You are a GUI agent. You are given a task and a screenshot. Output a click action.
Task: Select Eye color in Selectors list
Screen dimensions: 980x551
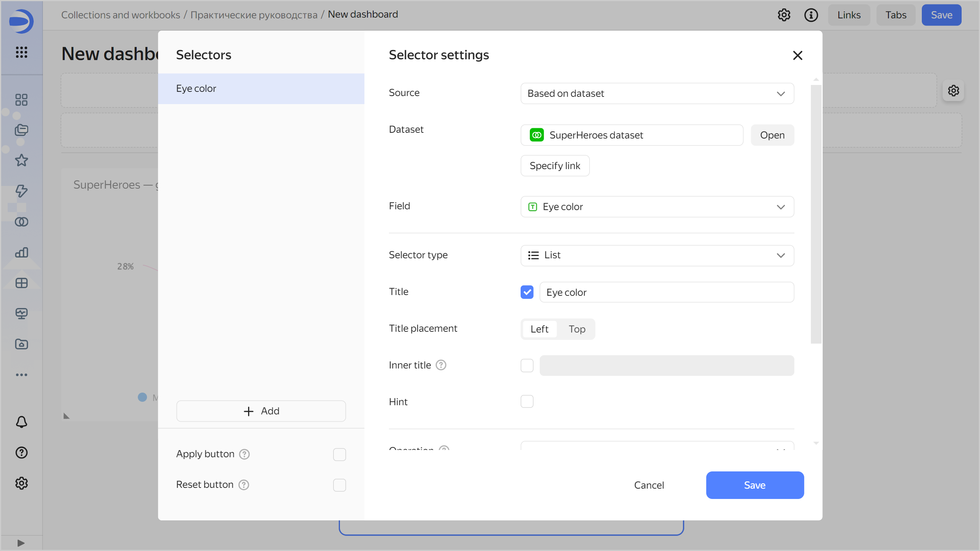(261, 88)
